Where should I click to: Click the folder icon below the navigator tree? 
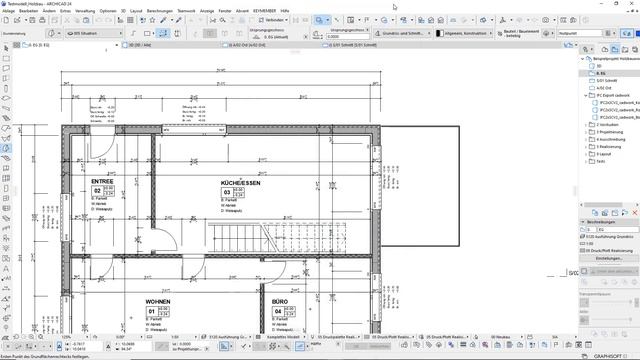click(x=615, y=213)
